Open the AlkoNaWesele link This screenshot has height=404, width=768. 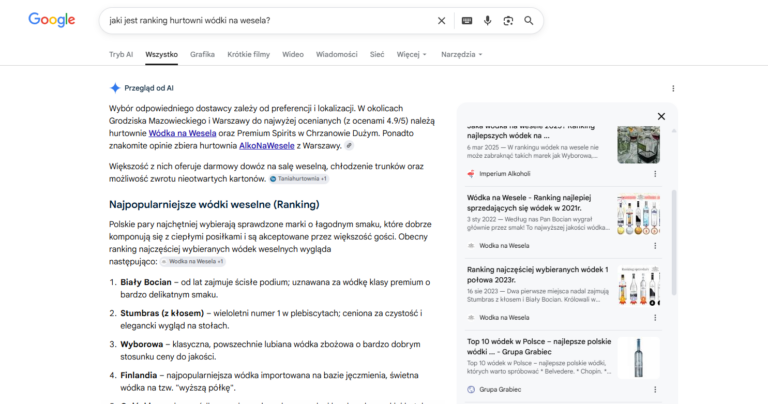pyautogui.click(x=266, y=145)
